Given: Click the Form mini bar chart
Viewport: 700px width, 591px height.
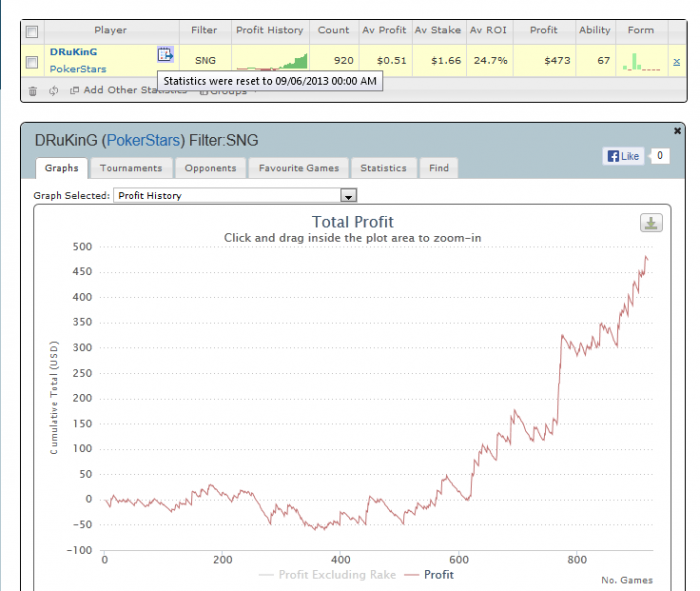Looking at the screenshot, I should tap(641, 62).
